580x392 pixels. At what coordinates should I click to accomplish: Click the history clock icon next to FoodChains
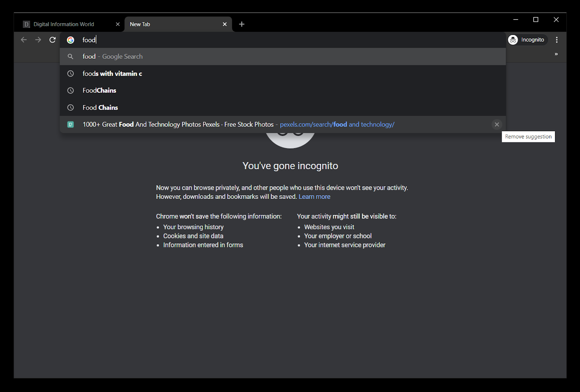70,91
